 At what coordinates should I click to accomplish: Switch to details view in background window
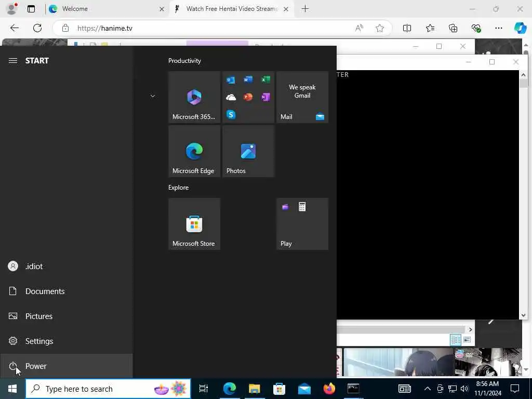[456, 340]
